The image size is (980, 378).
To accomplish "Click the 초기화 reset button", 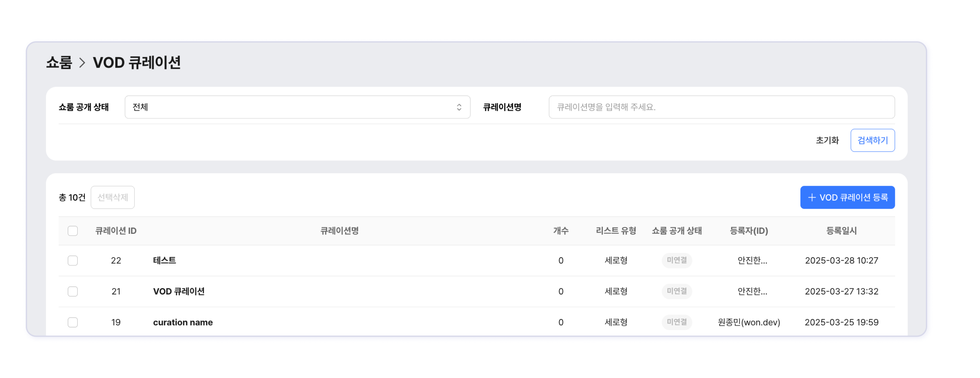I will pos(827,140).
